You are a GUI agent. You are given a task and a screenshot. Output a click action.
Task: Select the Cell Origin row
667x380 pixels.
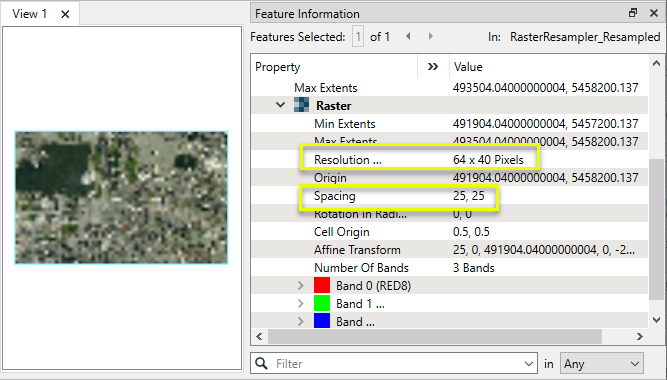[x=450, y=231]
